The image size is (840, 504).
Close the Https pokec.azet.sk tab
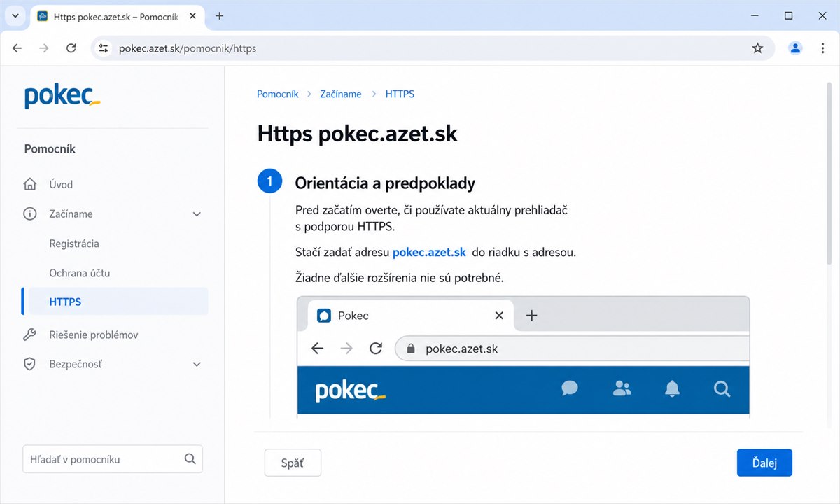coord(191,15)
